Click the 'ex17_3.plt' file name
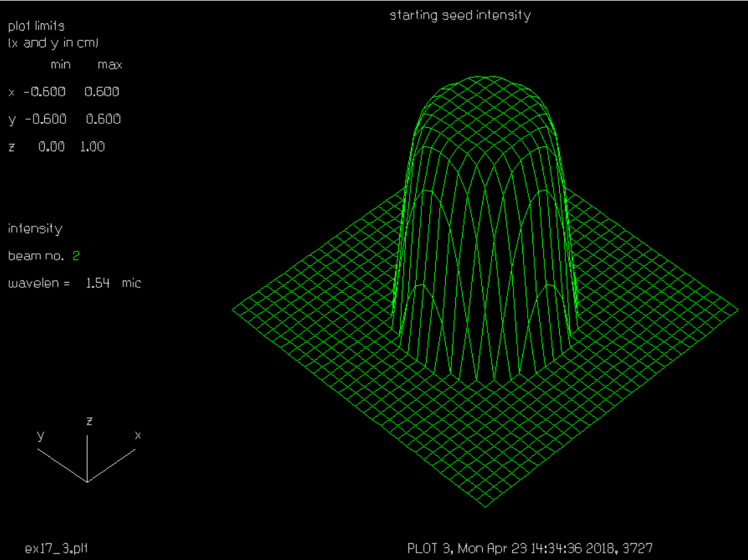This screenshot has width=748, height=560. 56,547
